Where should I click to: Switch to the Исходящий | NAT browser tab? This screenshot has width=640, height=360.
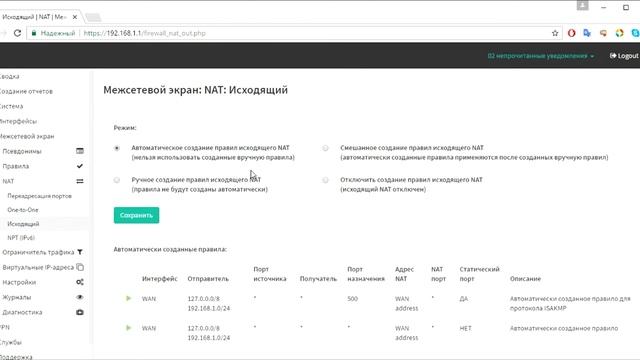(x=35, y=17)
